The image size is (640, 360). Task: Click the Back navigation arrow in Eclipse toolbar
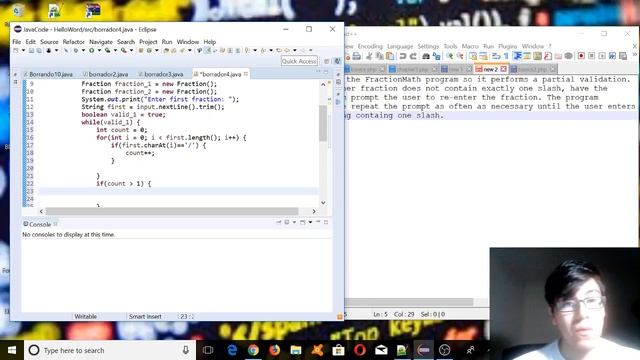pyautogui.click(x=287, y=50)
